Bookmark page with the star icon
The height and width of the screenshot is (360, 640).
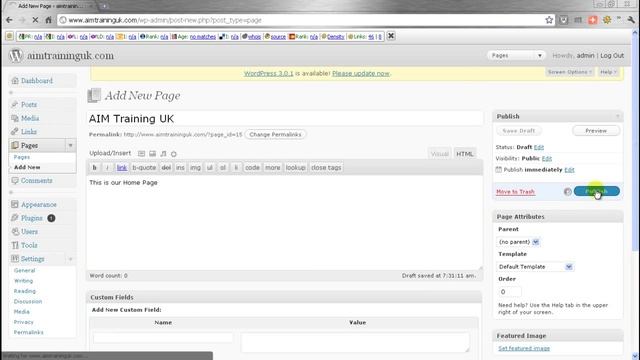point(549,20)
